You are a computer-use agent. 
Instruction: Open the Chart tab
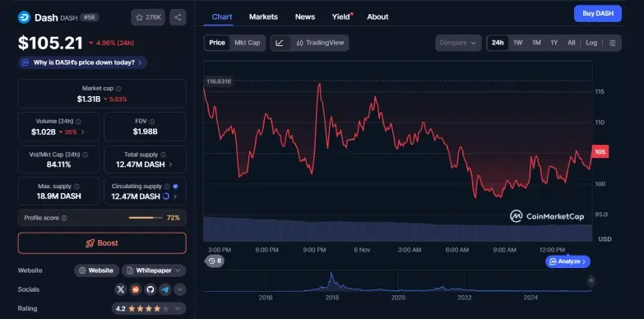click(222, 16)
